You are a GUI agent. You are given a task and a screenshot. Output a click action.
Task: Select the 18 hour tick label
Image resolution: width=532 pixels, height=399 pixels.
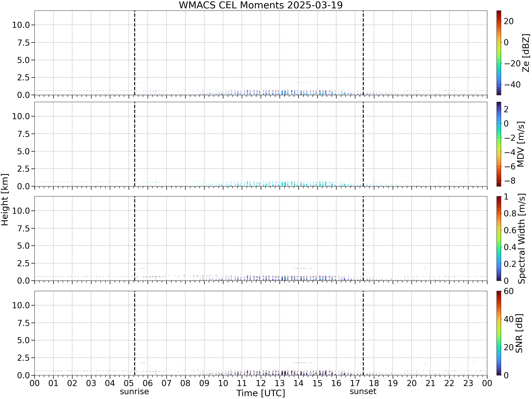pyautogui.click(x=374, y=383)
